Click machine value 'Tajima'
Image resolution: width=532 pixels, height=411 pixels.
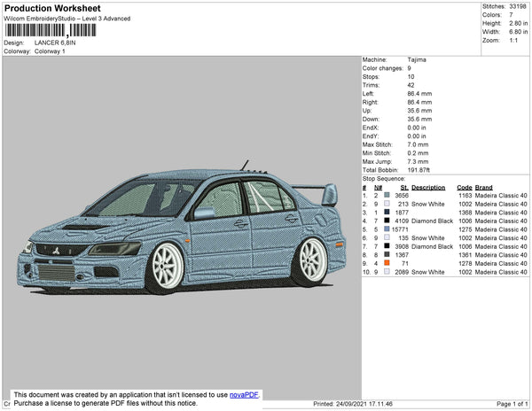(x=417, y=59)
